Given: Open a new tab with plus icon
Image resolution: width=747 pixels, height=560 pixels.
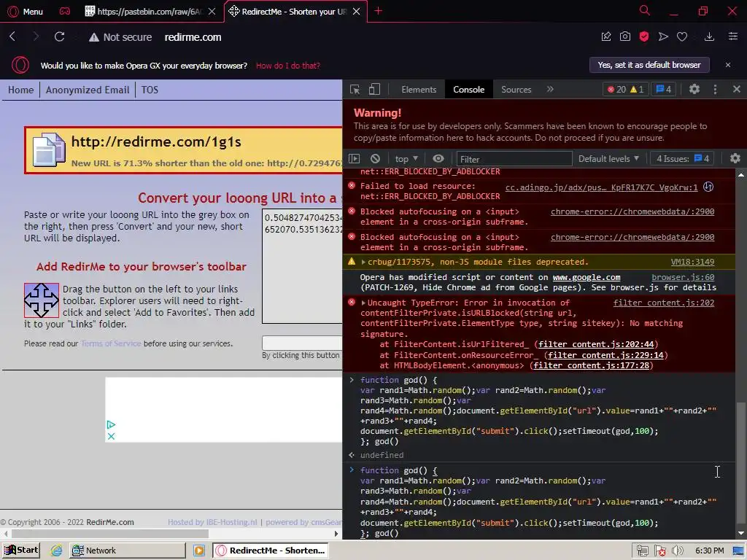Looking at the screenshot, I should click(379, 10).
